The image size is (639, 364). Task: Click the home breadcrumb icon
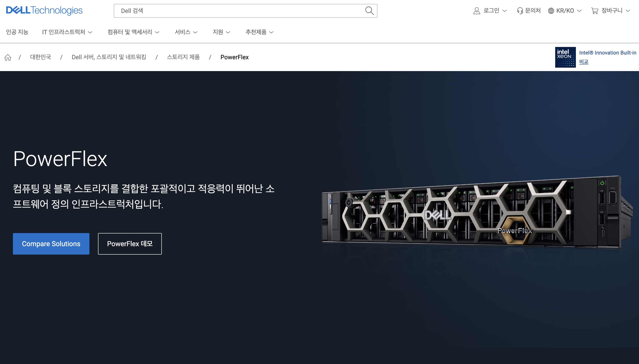(8, 57)
